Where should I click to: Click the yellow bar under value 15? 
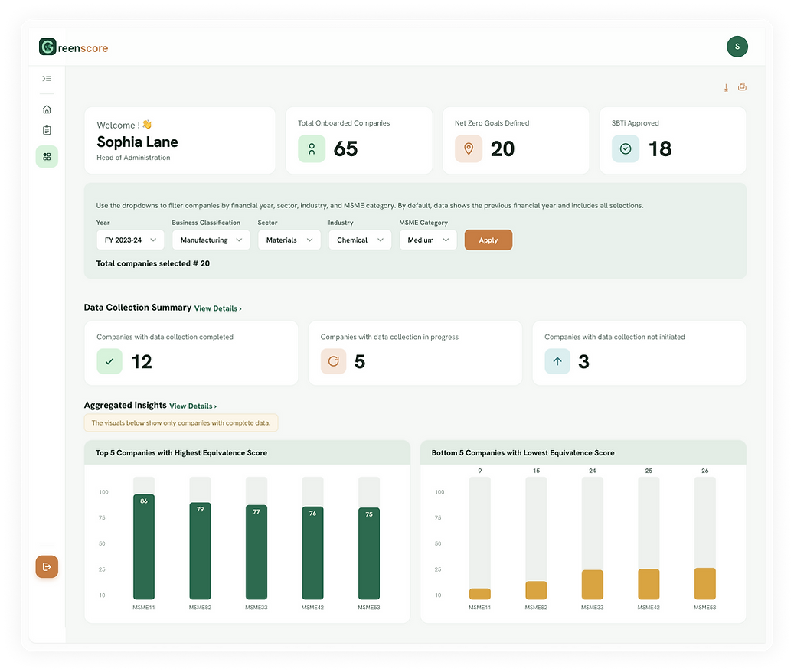tap(536, 590)
